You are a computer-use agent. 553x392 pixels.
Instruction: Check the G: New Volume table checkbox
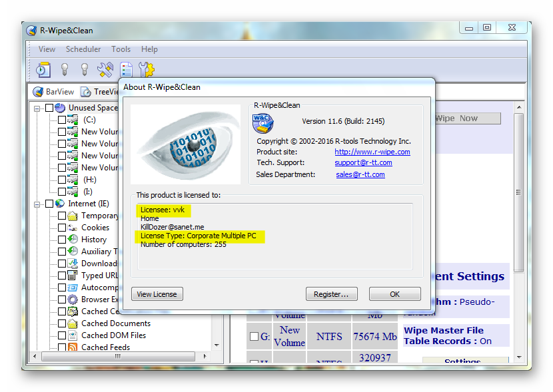click(x=254, y=336)
